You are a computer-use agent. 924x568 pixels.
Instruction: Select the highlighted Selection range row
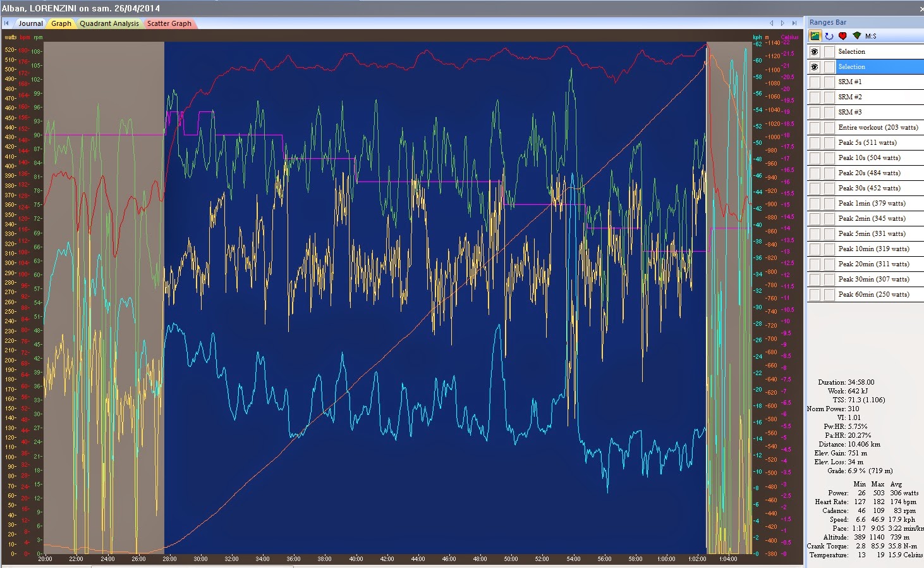click(x=879, y=67)
